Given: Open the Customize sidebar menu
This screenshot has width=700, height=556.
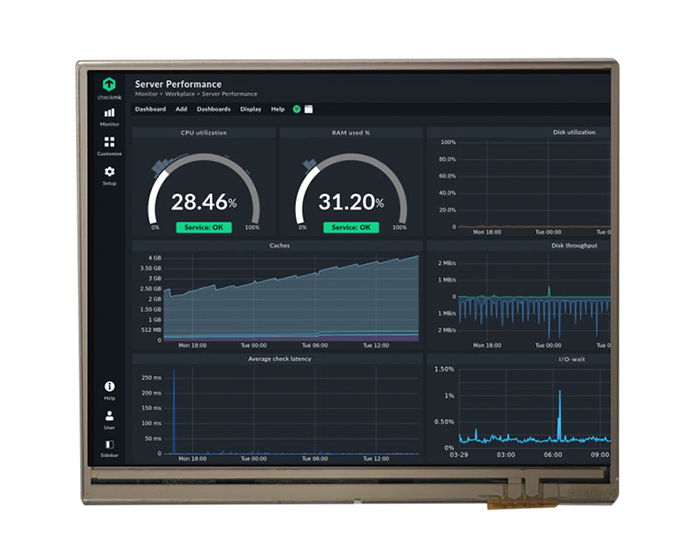Looking at the screenshot, I should (x=109, y=144).
